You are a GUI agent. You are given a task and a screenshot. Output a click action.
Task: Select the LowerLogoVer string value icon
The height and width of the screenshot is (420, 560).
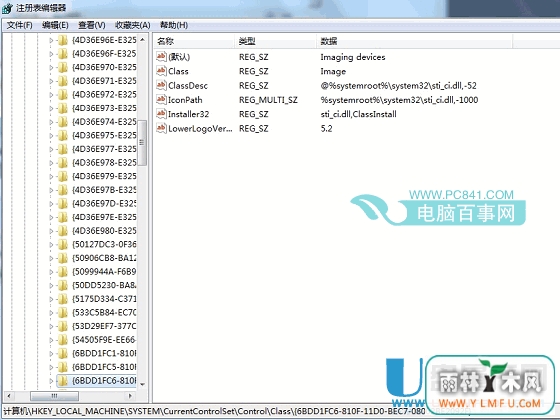(x=161, y=128)
